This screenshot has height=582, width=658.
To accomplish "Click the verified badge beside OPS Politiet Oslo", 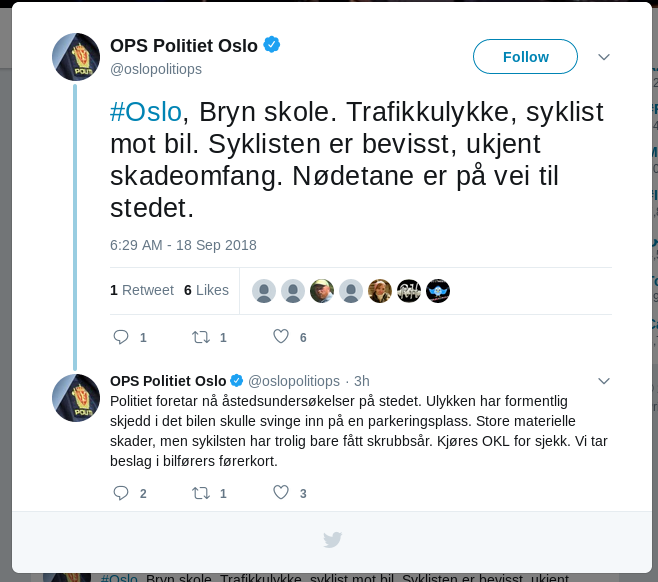I will pos(271,45).
